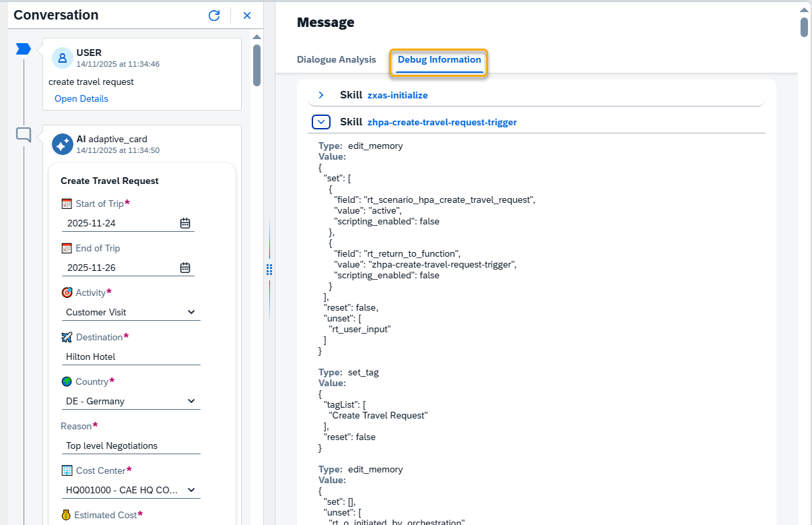Collapse the zhpa-create-travel-request-trigger skill
Screen dimensions: 812x525
(321, 122)
